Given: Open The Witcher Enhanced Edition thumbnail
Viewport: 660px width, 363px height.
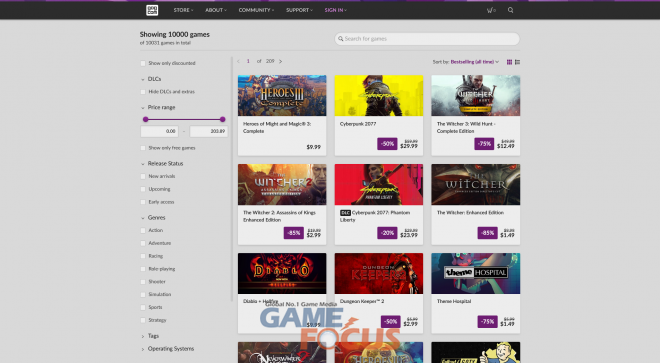Looking at the screenshot, I should click(476, 184).
